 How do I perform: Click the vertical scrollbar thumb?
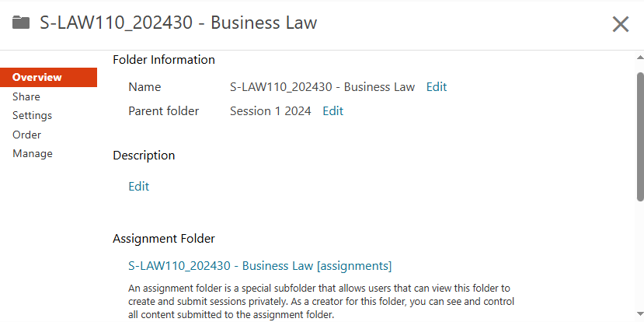pos(640,136)
